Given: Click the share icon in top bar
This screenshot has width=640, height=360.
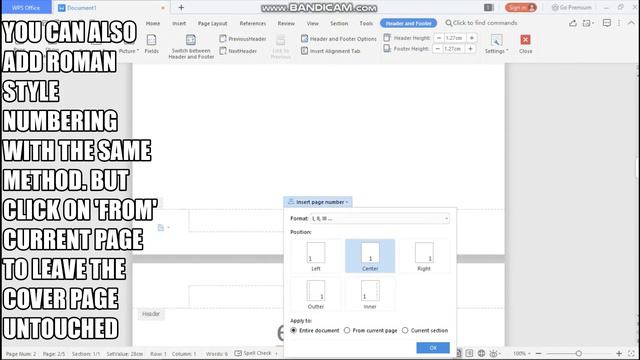Looking at the screenshot, I should [x=573, y=23].
